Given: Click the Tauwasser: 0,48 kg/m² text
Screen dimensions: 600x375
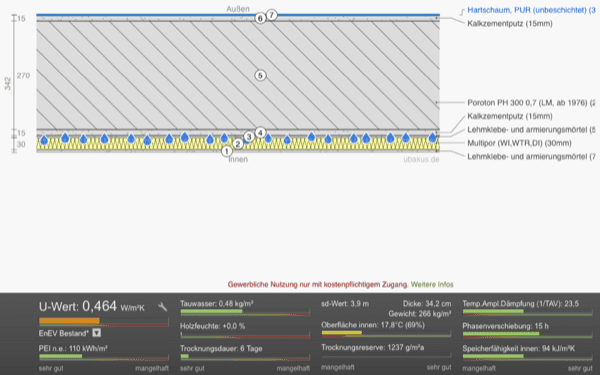Looking at the screenshot, I should pos(217,304).
